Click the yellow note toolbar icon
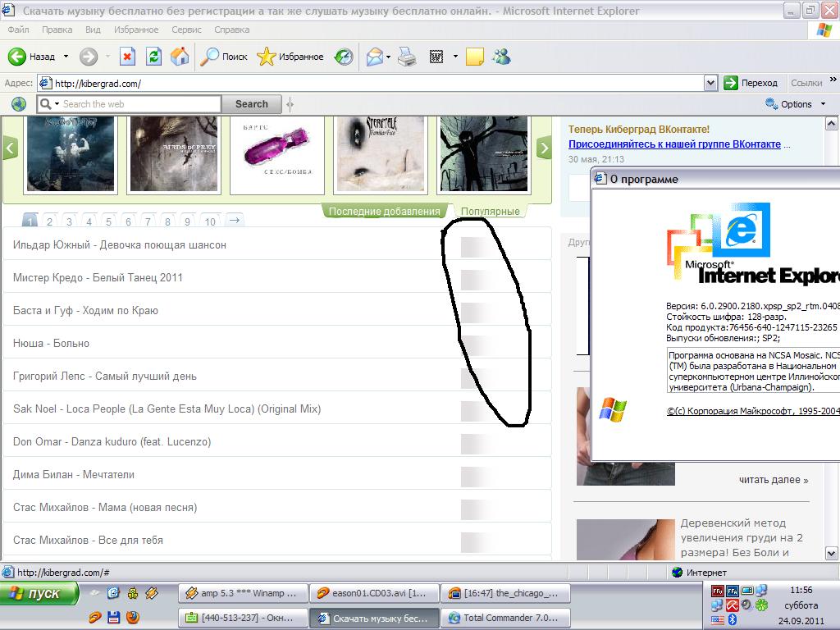840x630 pixels. [475, 57]
